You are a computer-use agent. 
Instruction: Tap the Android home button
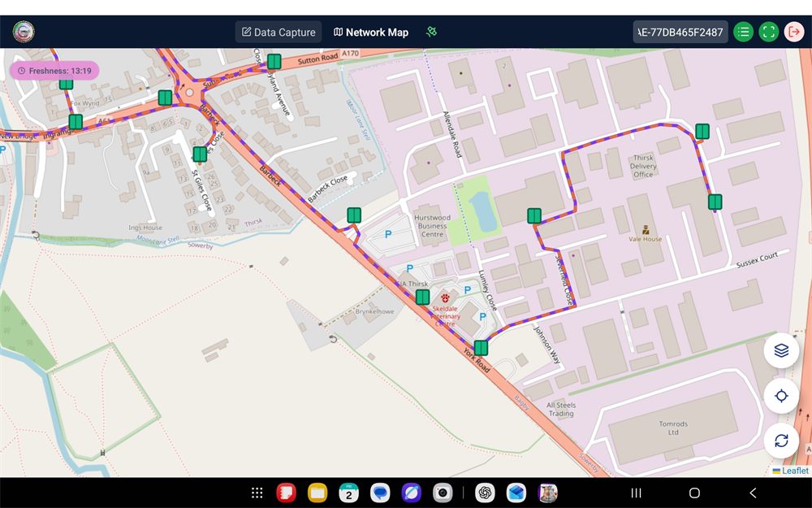point(694,493)
